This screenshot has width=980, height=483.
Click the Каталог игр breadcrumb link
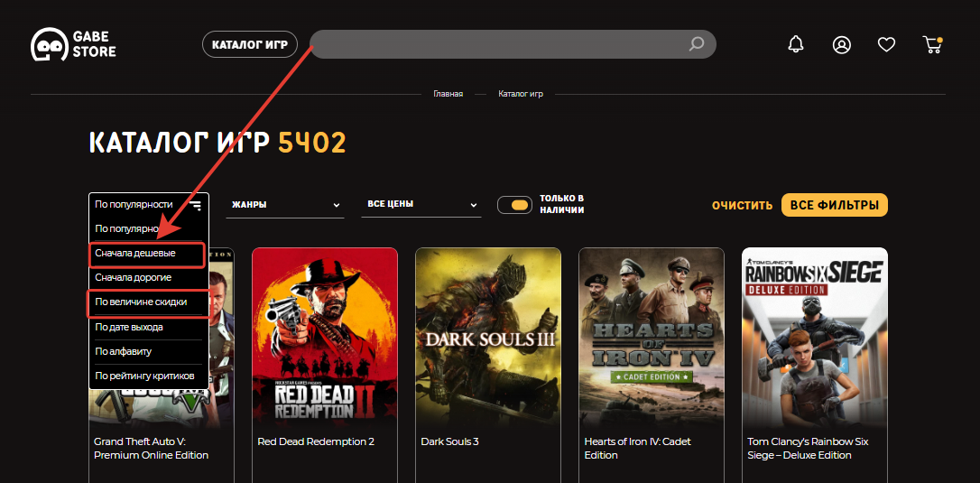[521, 95]
